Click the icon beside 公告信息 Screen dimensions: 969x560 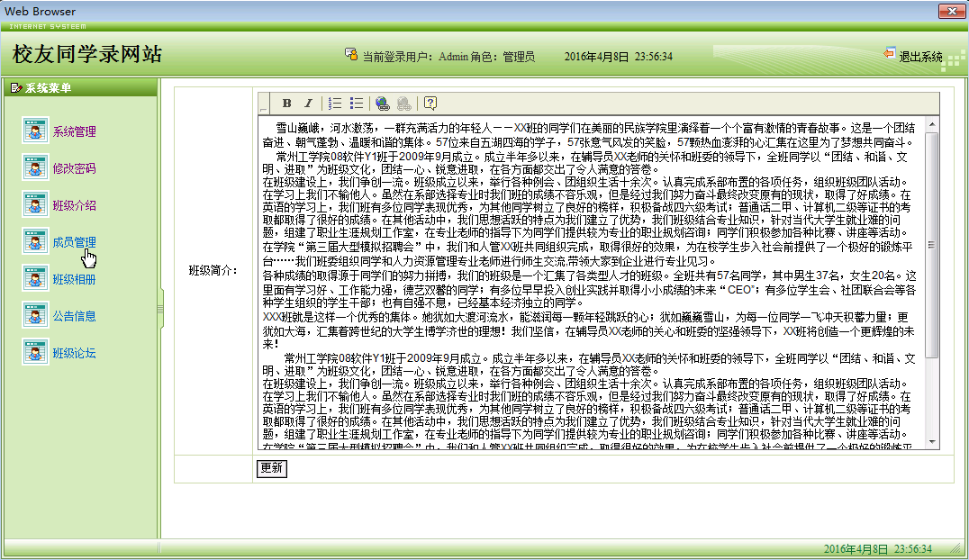click(x=35, y=316)
